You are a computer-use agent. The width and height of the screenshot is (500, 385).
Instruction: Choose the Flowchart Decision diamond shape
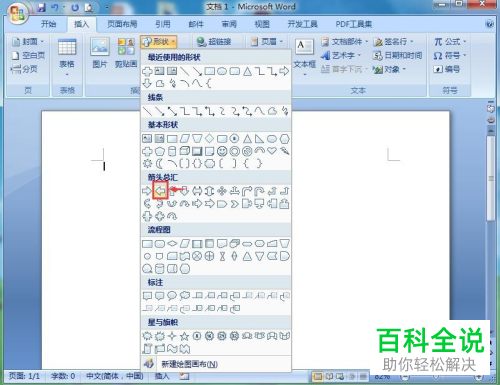click(x=172, y=244)
